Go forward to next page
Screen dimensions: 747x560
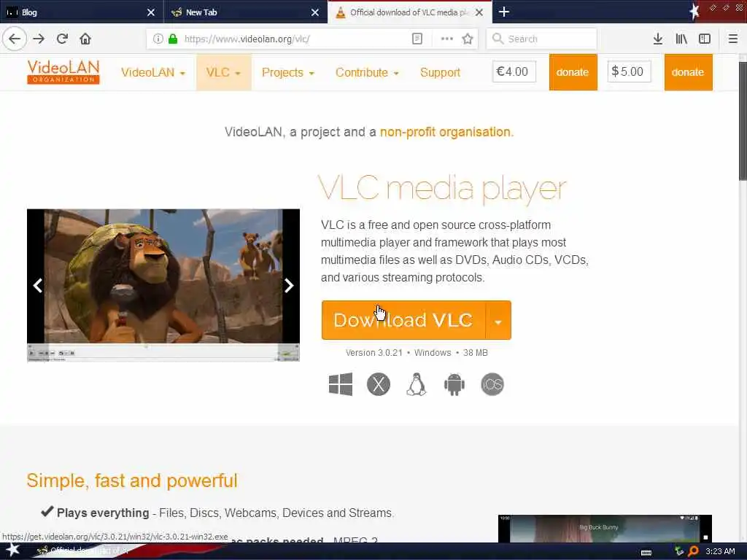[39, 39]
